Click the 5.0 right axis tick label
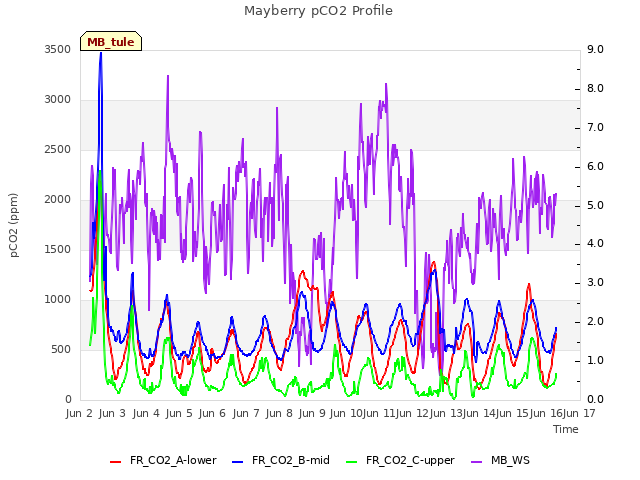This screenshot has height=480, width=640. (595, 205)
